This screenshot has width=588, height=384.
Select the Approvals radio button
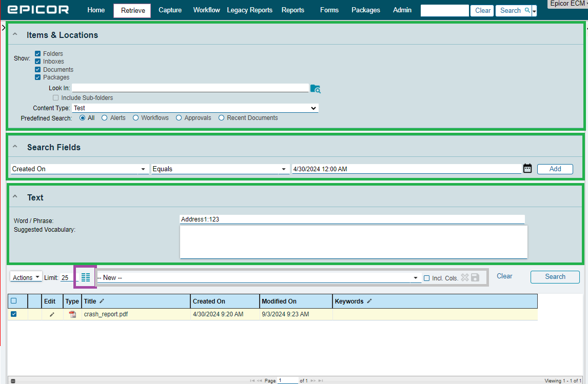(179, 117)
